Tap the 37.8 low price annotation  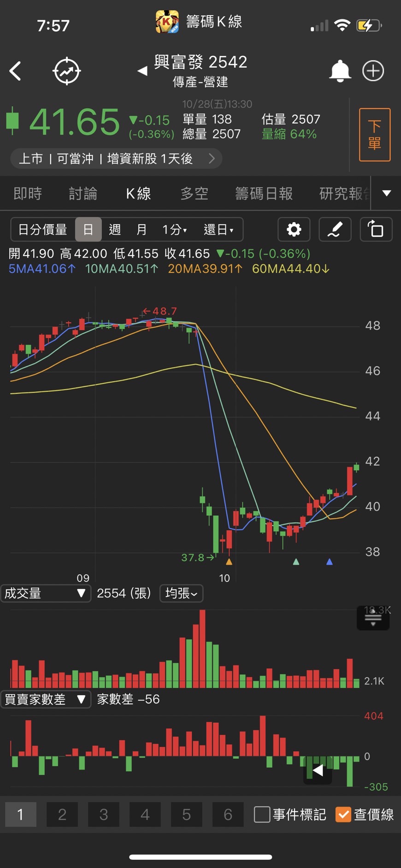coord(198,557)
